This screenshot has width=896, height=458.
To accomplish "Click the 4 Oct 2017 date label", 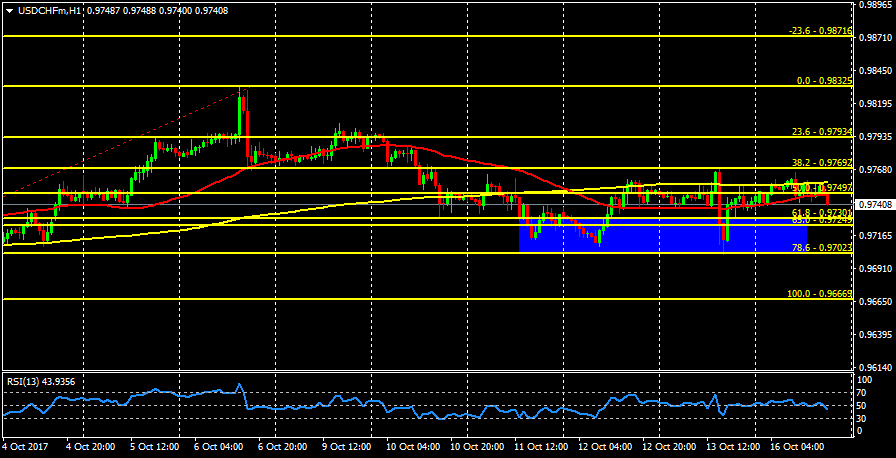I will click(x=25, y=446).
